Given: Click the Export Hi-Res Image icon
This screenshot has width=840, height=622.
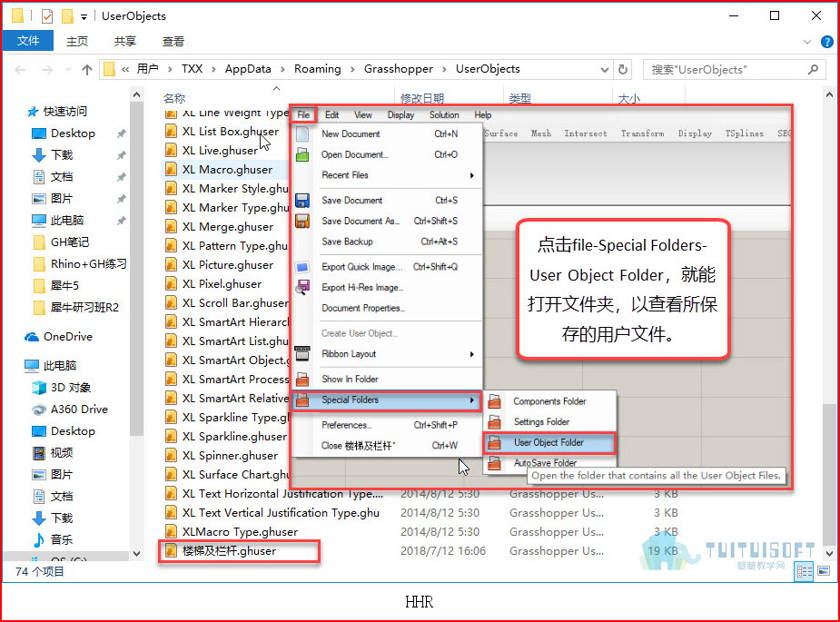Looking at the screenshot, I should point(302,288).
